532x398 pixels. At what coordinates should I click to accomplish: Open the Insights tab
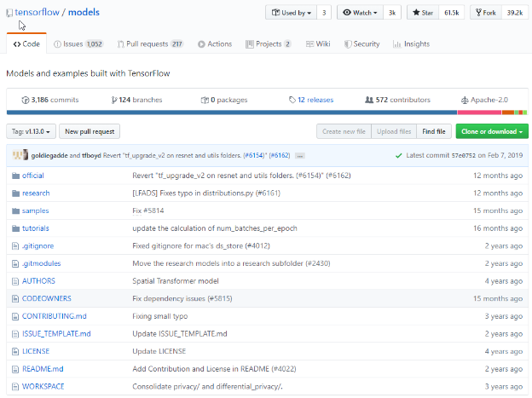tap(411, 44)
